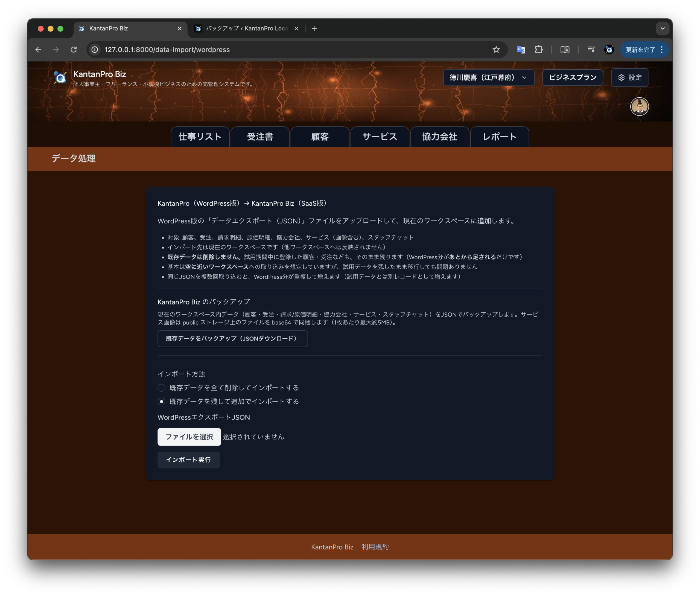Open the reading mode book icon
Image resolution: width=700 pixels, height=596 pixels.
coord(565,50)
